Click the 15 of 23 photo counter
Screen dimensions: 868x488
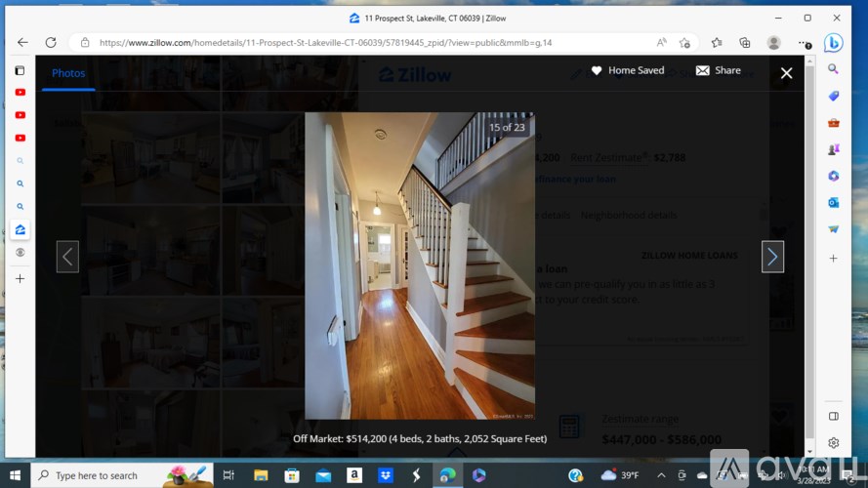pyautogui.click(x=507, y=127)
